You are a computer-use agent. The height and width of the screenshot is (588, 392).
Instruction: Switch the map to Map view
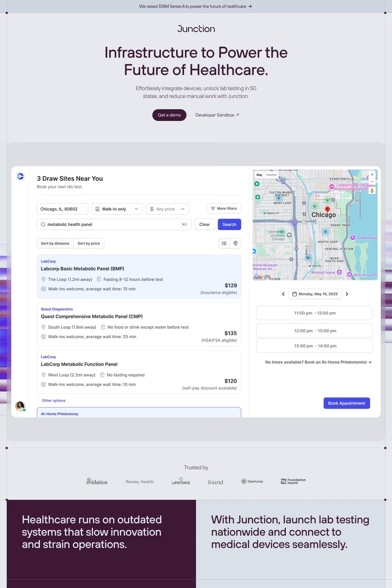click(x=259, y=175)
